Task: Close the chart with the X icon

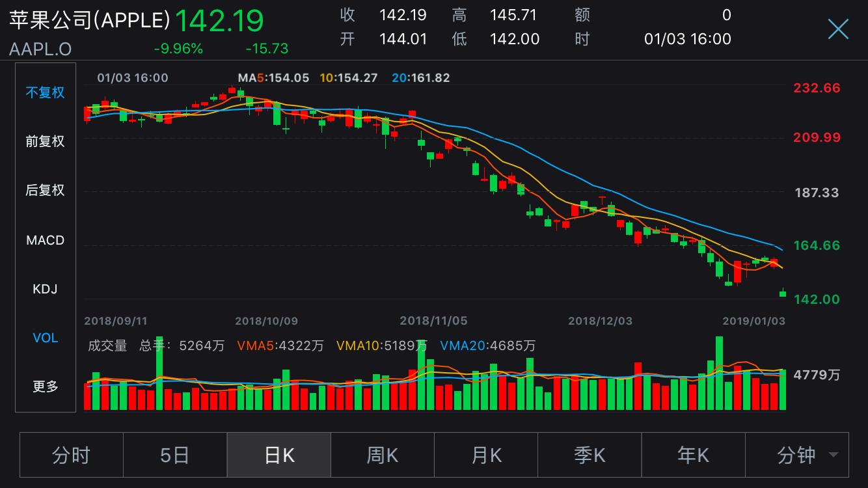Action: pyautogui.click(x=838, y=29)
